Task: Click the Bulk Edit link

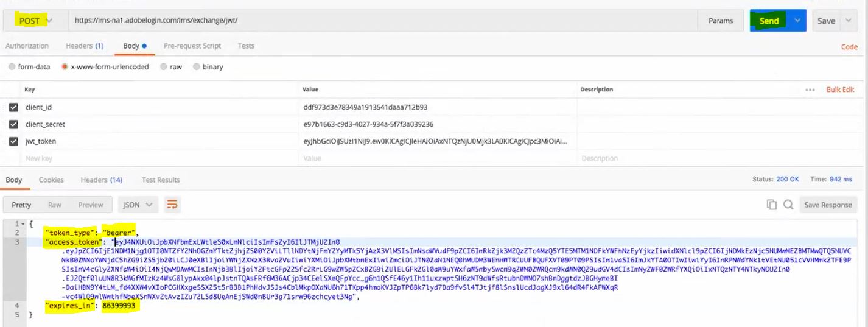Action: (x=840, y=90)
